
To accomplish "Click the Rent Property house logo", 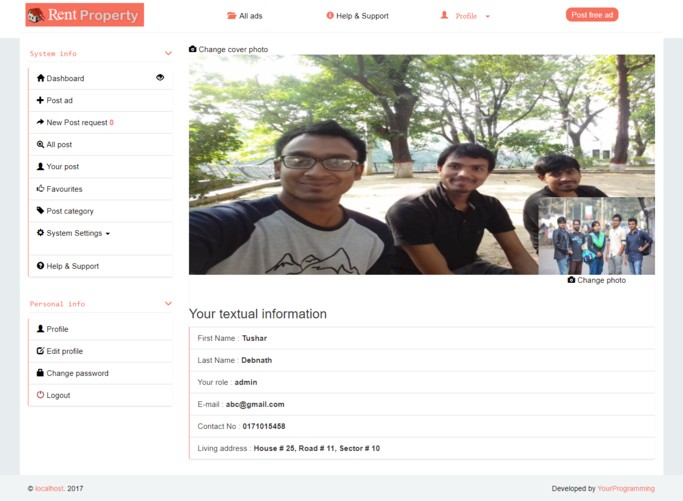I will coord(36,15).
